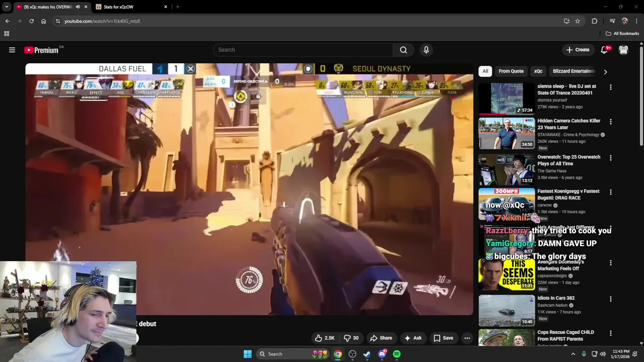The image size is (644, 362).
Task: Open Avengers Doomsday's Marketing video title
Action: pyautogui.click(x=560, y=265)
